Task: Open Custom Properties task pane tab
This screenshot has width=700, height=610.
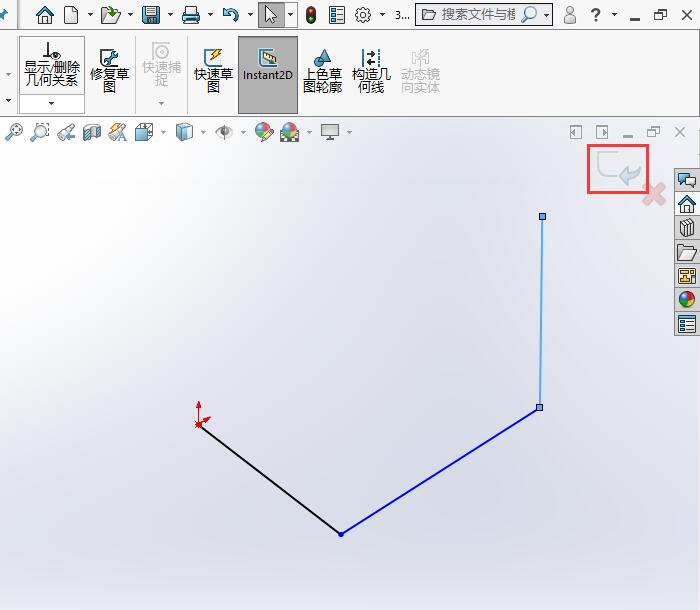Action: tap(687, 324)
